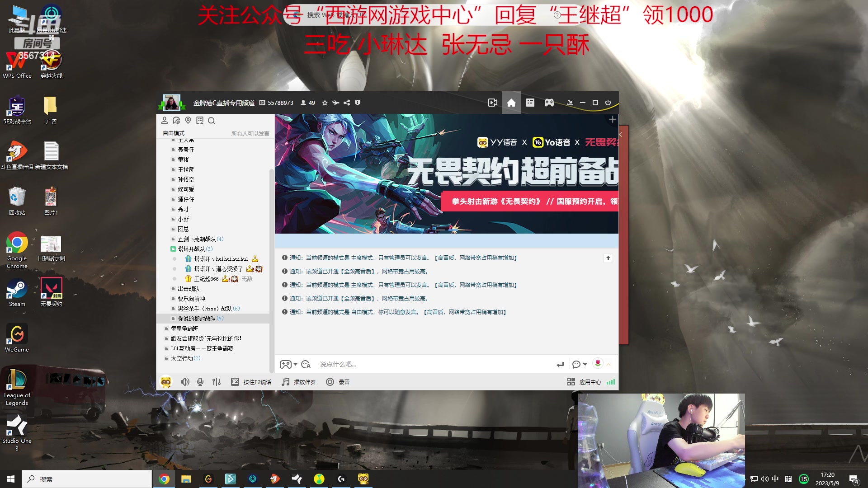The height and width of the screenshot is (488, 868).
Task: Select the 孙悟空 sub-channel
Action: (186, 179)
